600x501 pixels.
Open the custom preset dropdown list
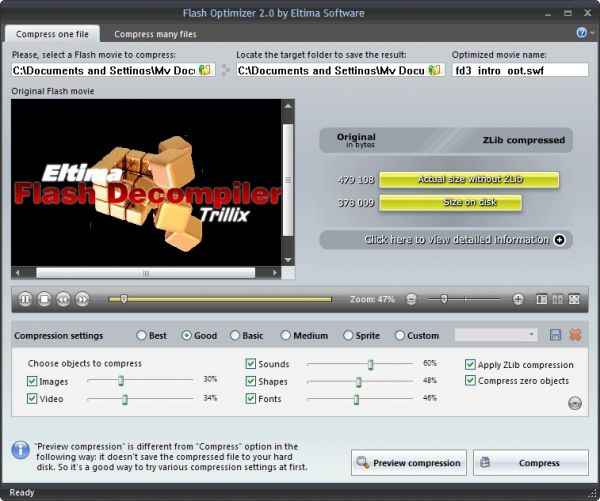[x=496, y=335]
